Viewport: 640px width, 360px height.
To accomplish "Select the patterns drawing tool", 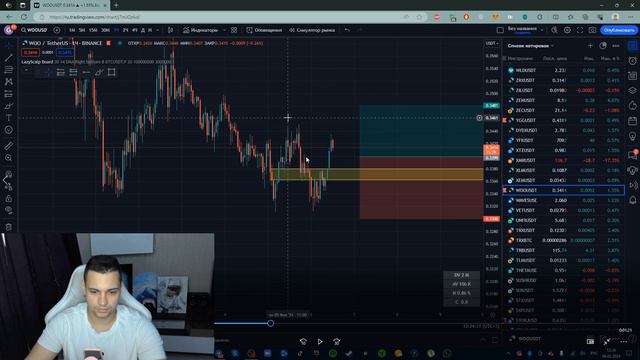I will click(x=9, y=82).
